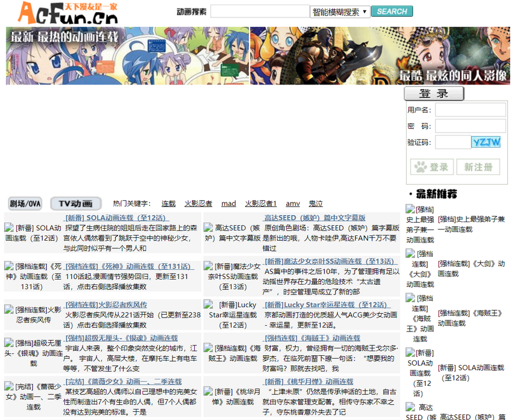Viewport: 513px width, 420px height.
Task: Click the 《海贼王》thumbnail in main list
Action: pyautogui.click(x=232, y=353)
